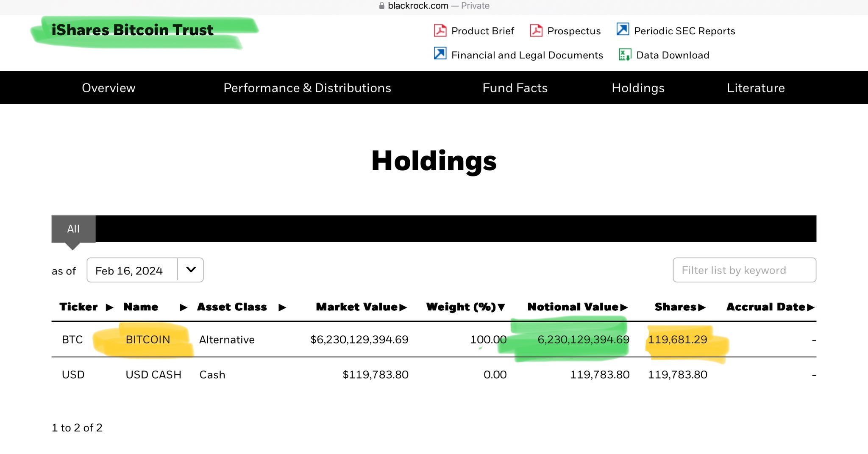Click the Alternative asset class cell
The width and height of the screenshot is (868, 454).
pos(227,340)
